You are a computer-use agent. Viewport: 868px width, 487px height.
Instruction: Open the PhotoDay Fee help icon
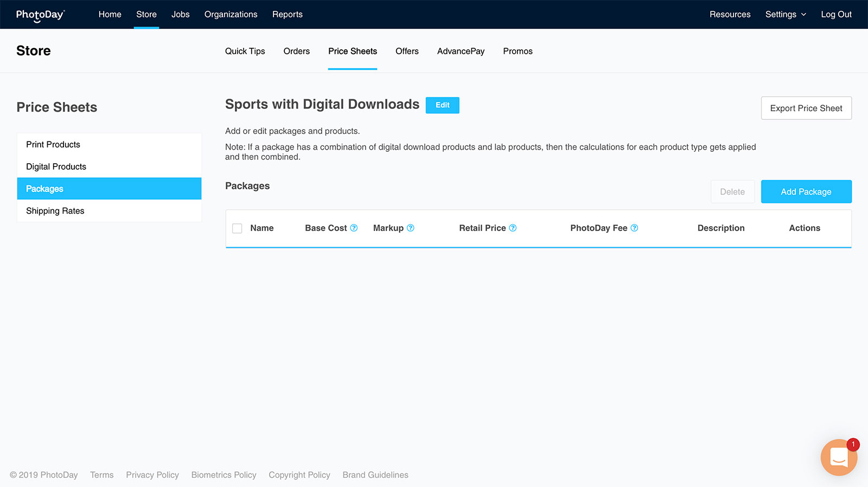[x=634, y=228]
